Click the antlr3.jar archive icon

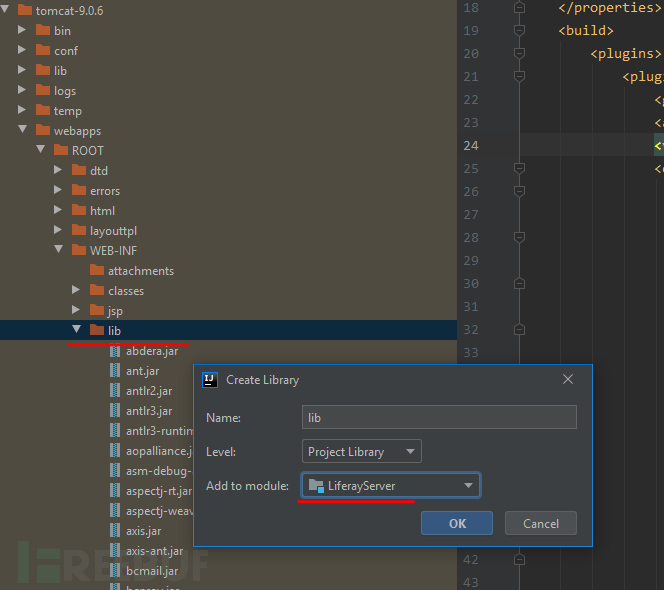(115, 410)
